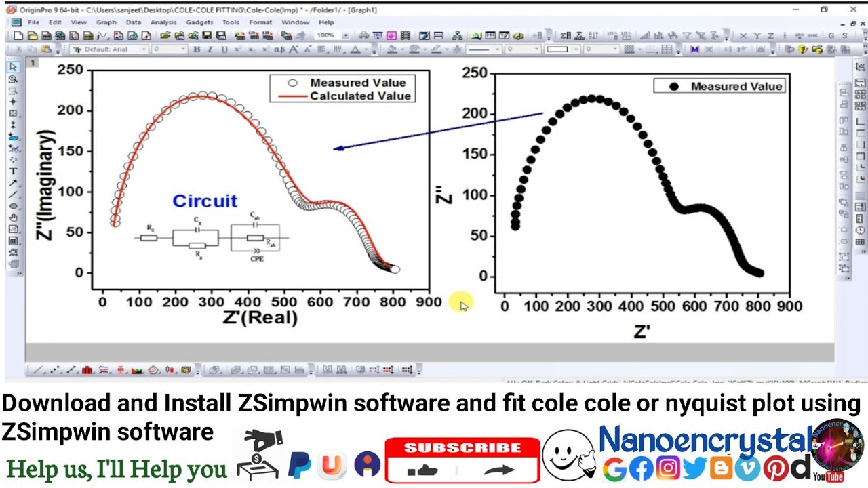Open the zoom 100% dropdown
This screenshot has height=488, width=868.
(x=345, y=35)
